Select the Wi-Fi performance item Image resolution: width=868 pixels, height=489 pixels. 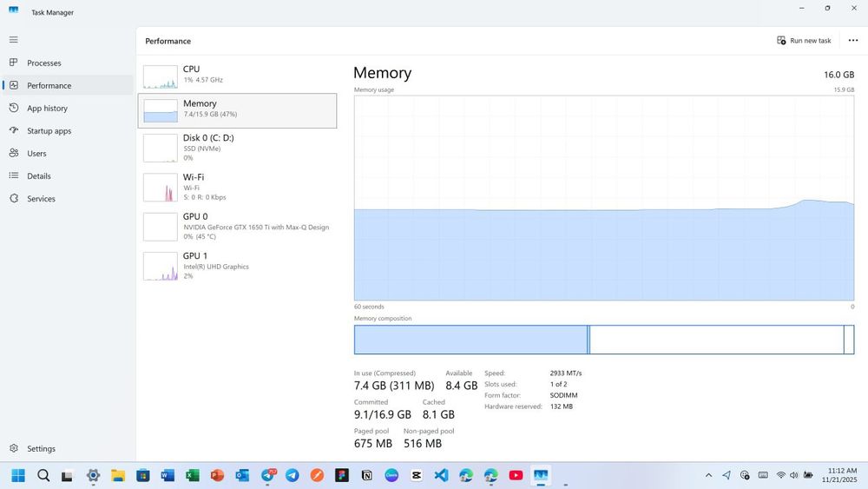click(237, 188)
